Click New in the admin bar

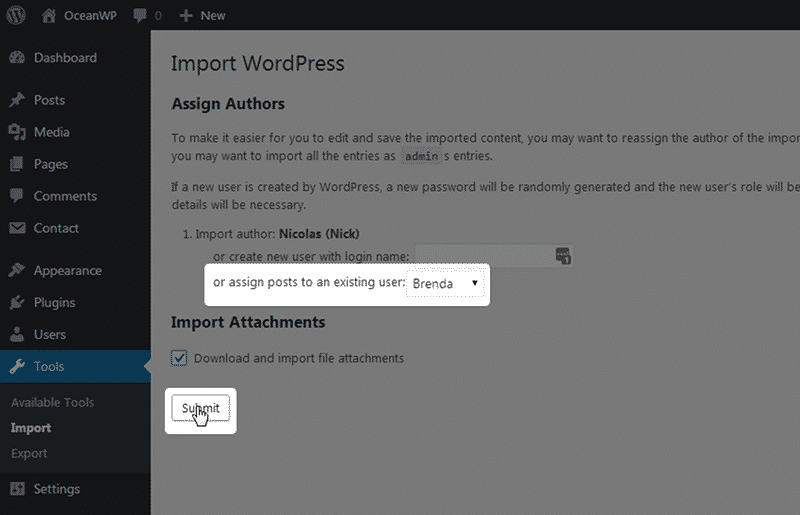pyautogui.click(x=213, y=16)
